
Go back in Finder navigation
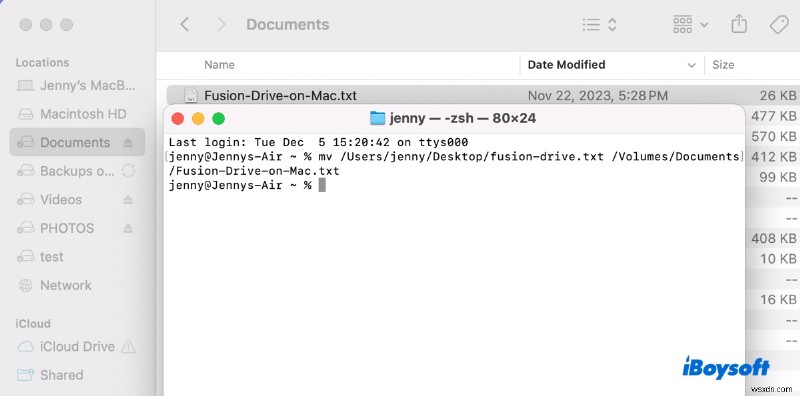coord(185,24)
